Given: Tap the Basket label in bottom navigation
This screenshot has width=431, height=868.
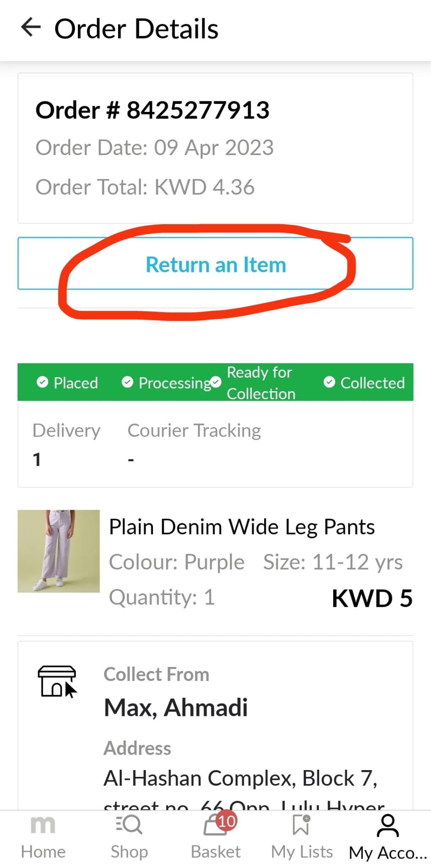Looking at the screenshot, I should (215, 852).
